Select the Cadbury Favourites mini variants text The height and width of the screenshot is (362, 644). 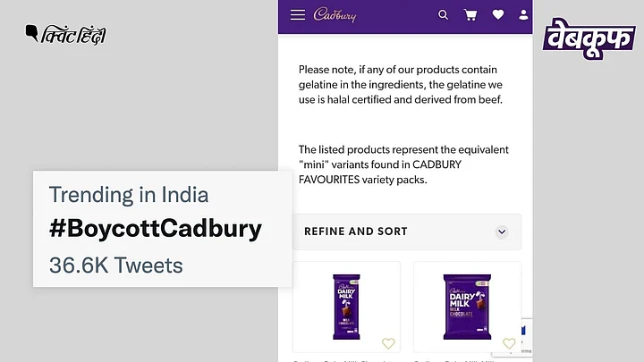pos(403,164)
